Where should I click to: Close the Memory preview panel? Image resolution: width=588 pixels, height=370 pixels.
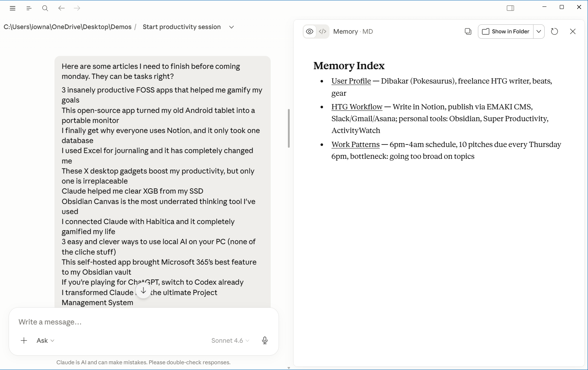[x=573, y=32]
